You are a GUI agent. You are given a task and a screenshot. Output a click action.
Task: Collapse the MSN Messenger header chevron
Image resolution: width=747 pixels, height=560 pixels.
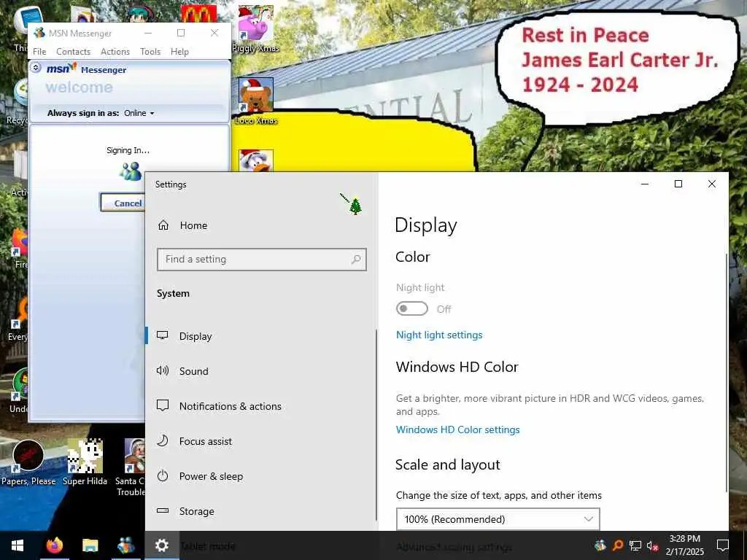36,68
